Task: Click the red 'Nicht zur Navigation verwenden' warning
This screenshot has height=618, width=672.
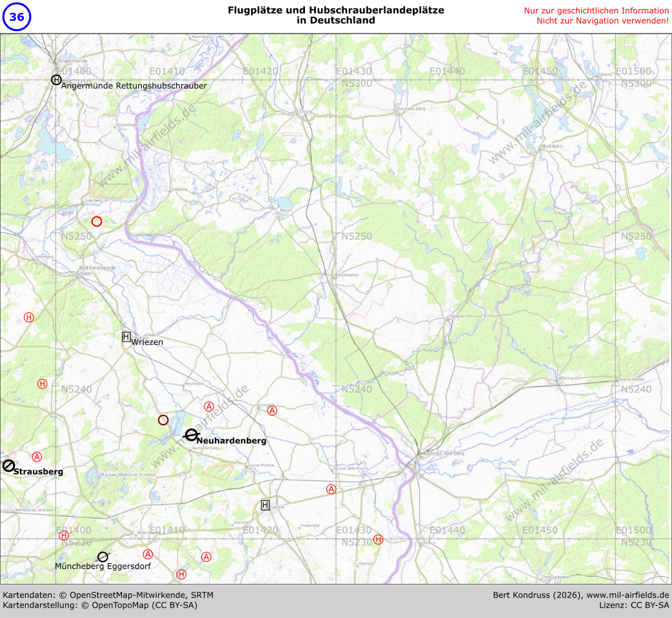Action: pos(602,21)
